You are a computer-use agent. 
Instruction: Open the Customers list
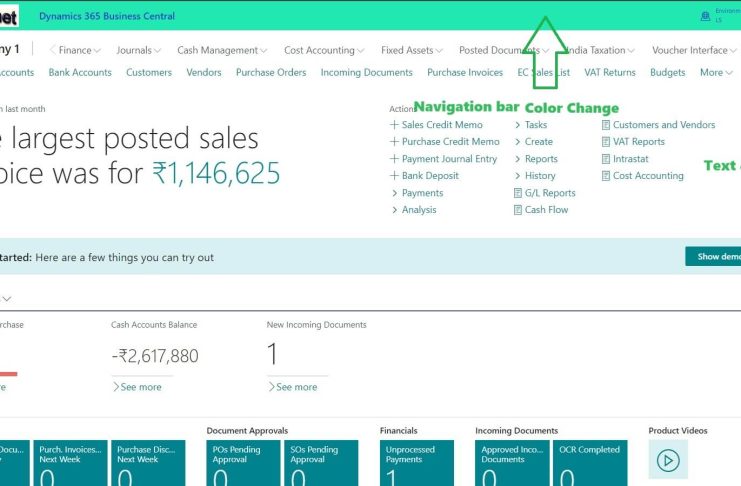[x=149, y=72]
